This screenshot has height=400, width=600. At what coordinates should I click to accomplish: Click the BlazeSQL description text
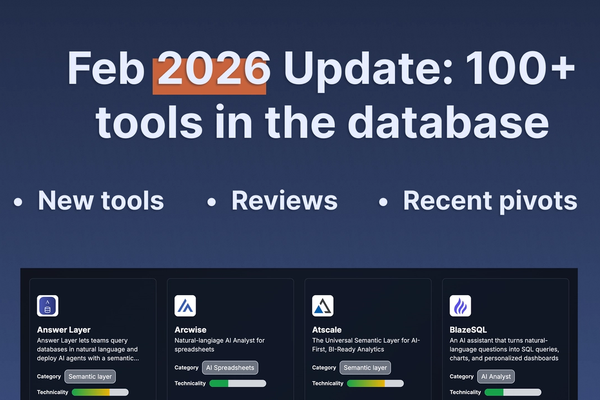pyautogui.click(x=504, y=349)
